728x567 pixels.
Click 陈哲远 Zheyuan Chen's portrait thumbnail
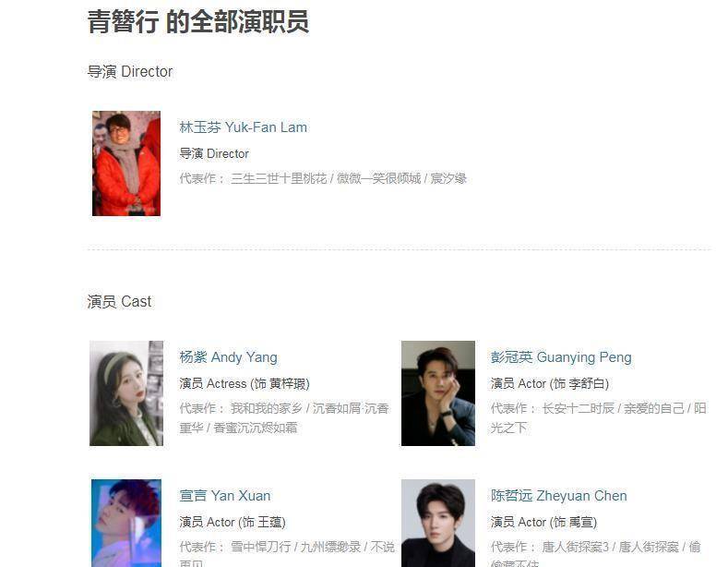(x=438, y=524)
